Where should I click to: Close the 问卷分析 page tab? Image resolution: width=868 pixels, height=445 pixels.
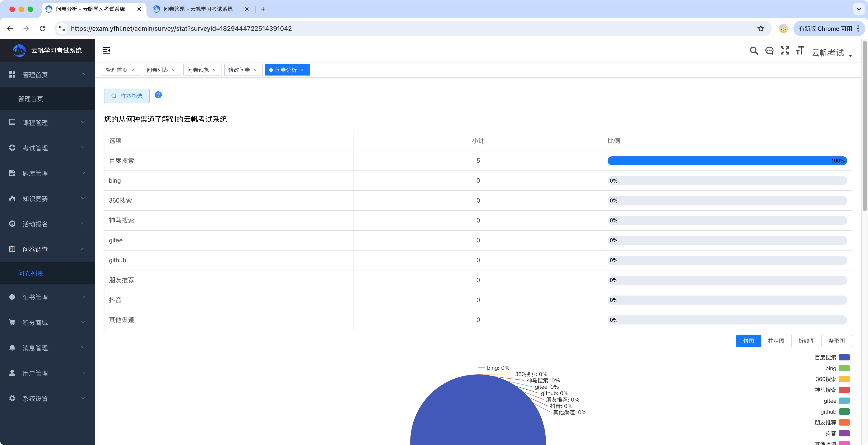[x=302, y=70]
